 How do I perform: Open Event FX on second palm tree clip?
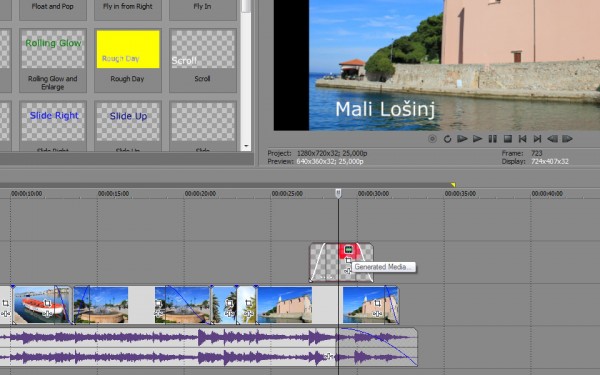[248, 314]
